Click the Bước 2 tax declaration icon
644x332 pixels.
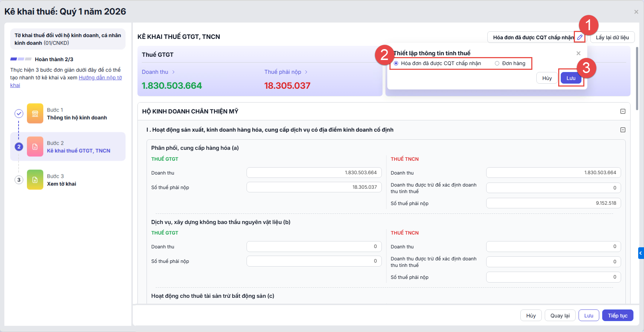coord(35,147)
